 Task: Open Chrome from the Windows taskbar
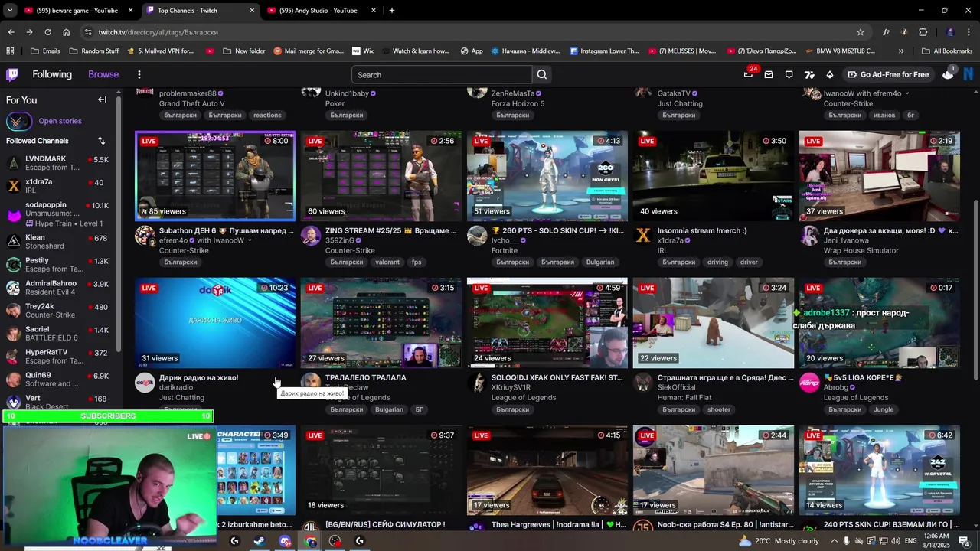coord(310,541)
